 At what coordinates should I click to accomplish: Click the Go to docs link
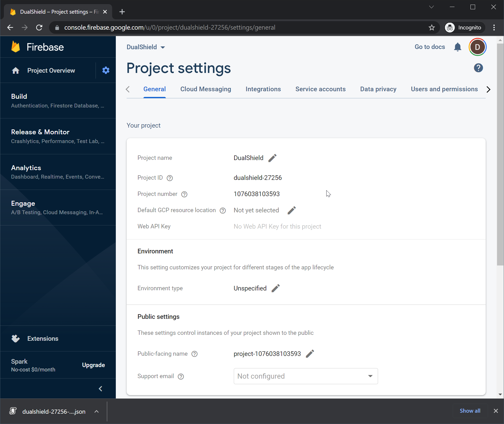430,47
